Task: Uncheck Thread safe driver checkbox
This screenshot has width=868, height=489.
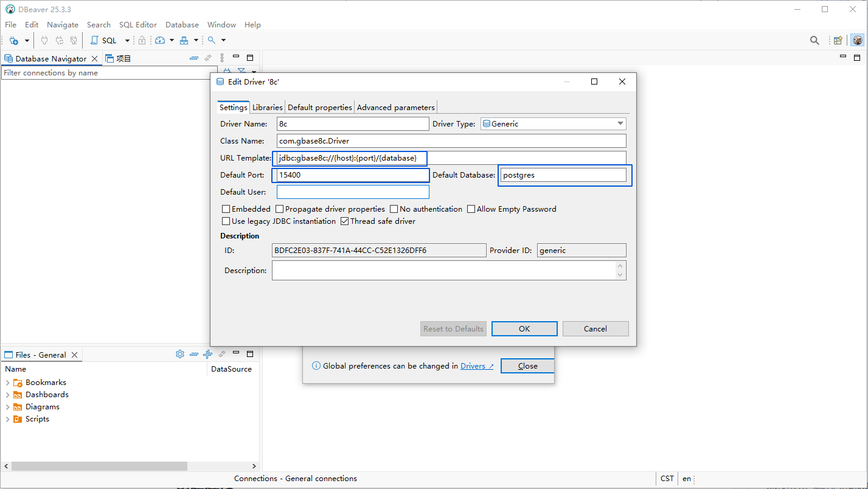Action: click(x=345, y=221)
